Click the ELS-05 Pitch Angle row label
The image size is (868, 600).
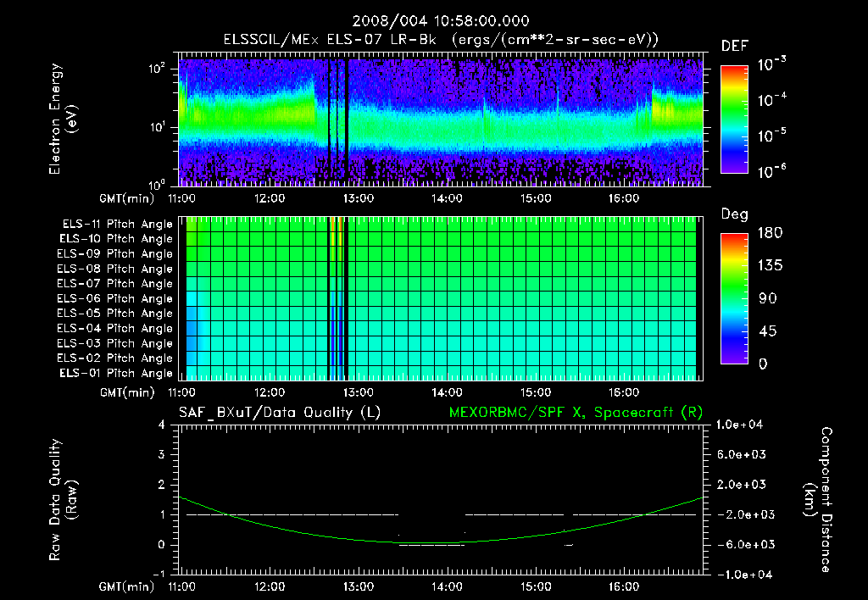click(x=115, y=314)
